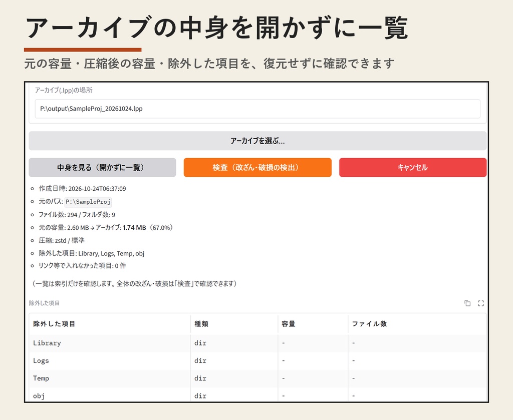Click the note starting with （一覧は索引だけを確認します
The height and width of the screenshot is (420, 513).
(x=134, y=284)
